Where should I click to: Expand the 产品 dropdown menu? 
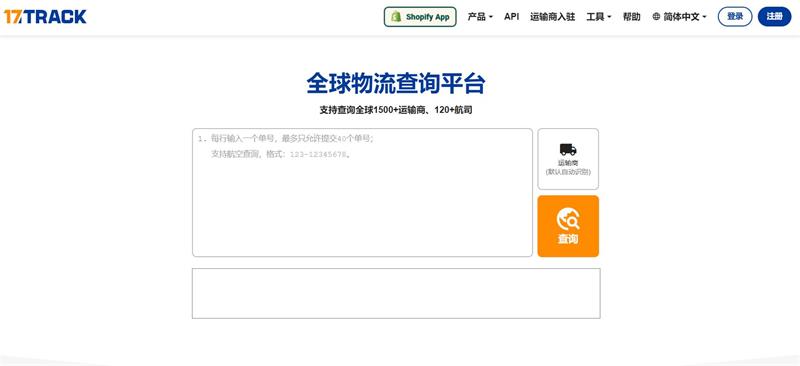[480, 17]
